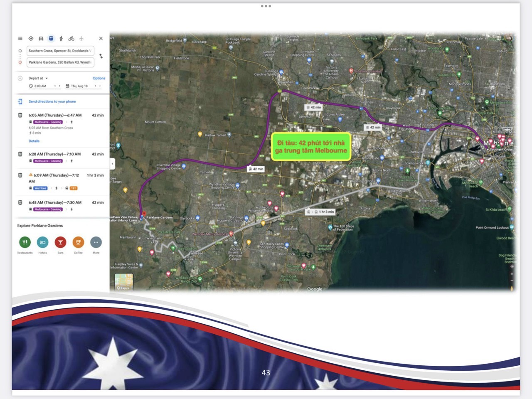Swap starting point and destination

click(101, 56)
